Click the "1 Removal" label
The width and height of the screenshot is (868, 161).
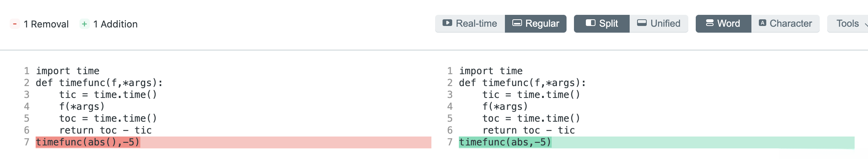(x=46, y=24)
